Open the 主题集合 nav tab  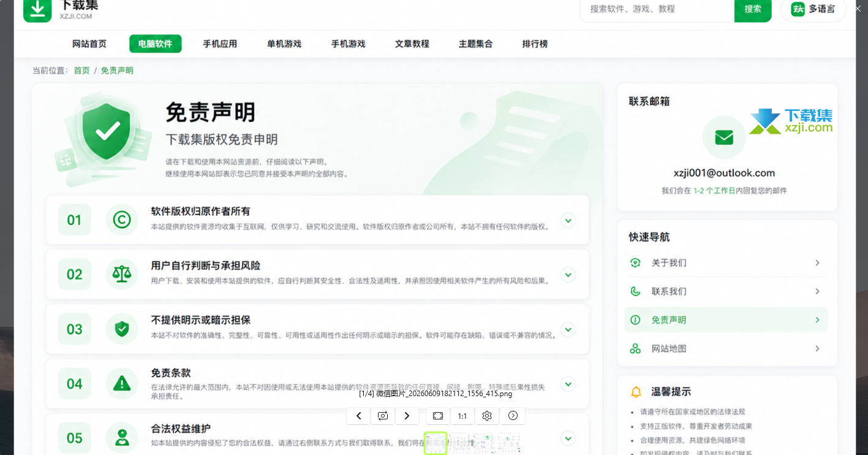tap(475, 44)
